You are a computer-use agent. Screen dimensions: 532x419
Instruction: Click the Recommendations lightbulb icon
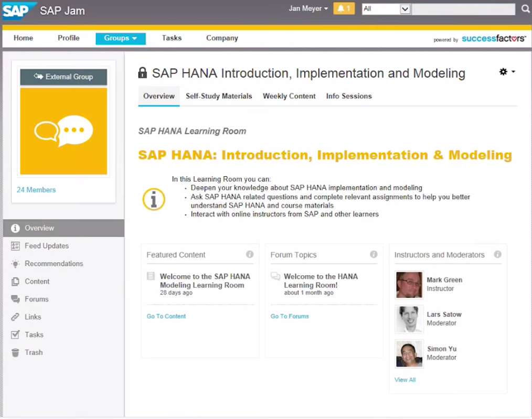pos(15,264)
